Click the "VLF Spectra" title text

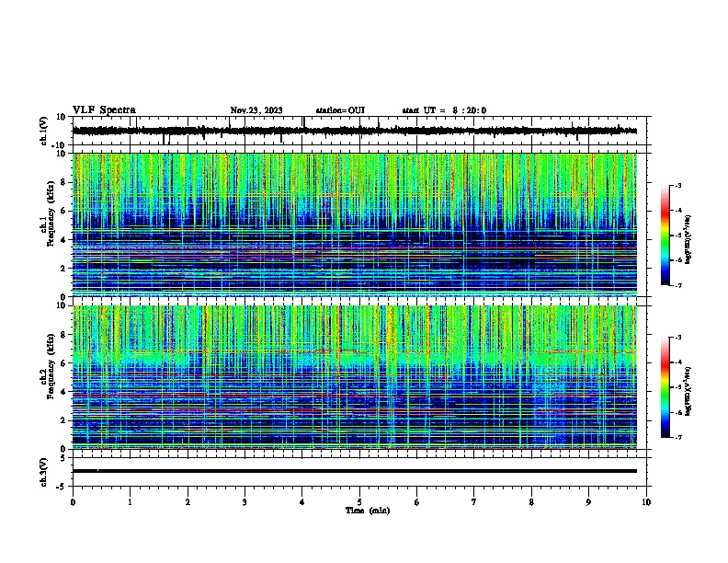point(104,110)
